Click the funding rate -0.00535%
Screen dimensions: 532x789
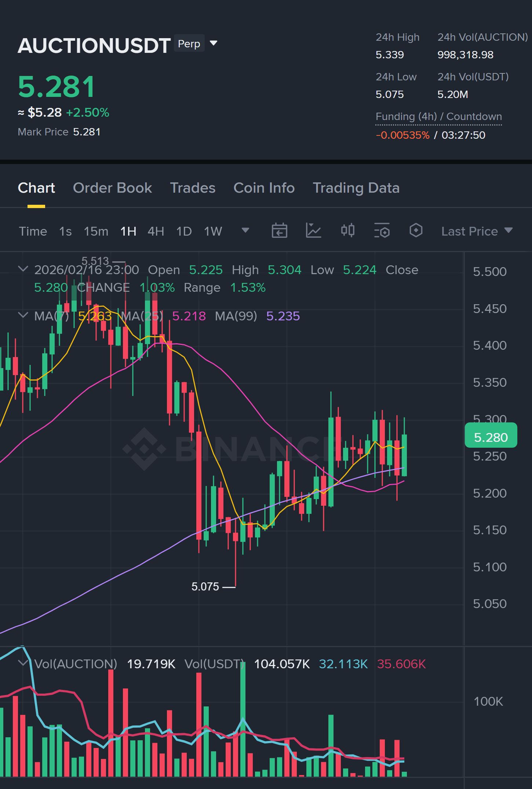402,135
